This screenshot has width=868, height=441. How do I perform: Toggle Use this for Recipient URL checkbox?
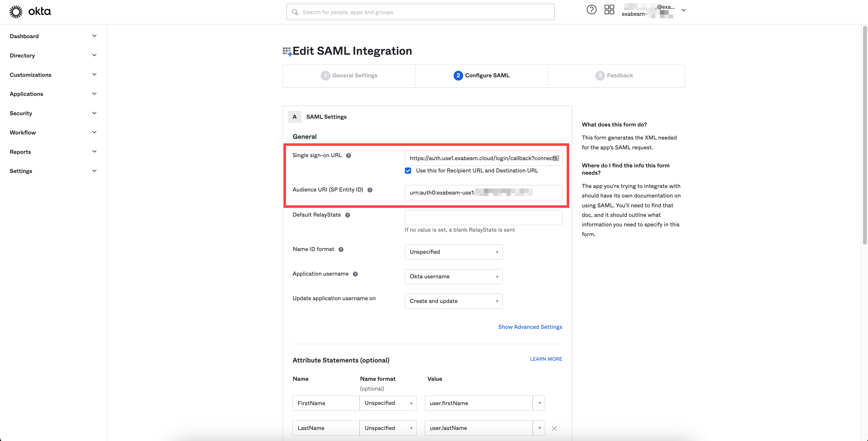click(408, 170)
